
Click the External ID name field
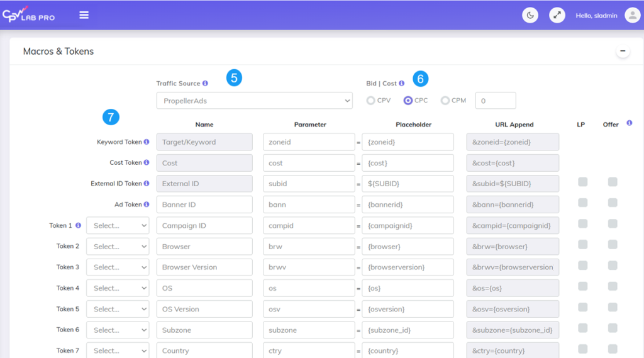(x=204, y=184)
